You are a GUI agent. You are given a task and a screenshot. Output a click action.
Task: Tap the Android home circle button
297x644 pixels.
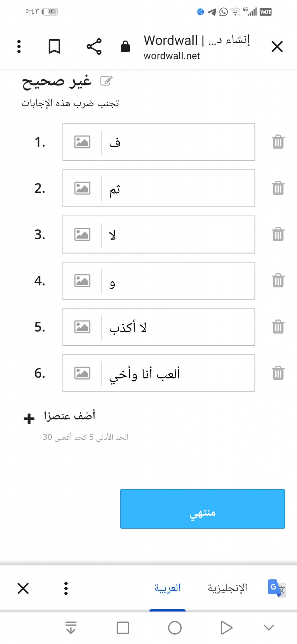coord(175,628)
